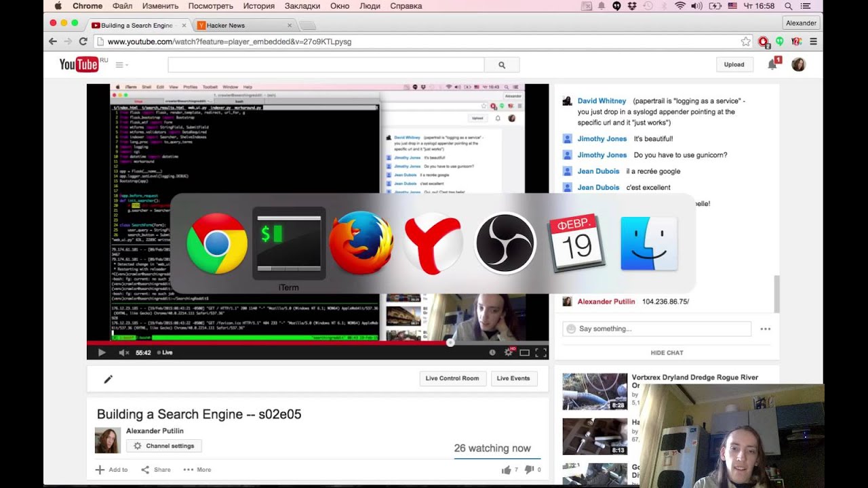Click the chat panel scrollbar
This screenshot has width=868, height=488.
(776, 293)
